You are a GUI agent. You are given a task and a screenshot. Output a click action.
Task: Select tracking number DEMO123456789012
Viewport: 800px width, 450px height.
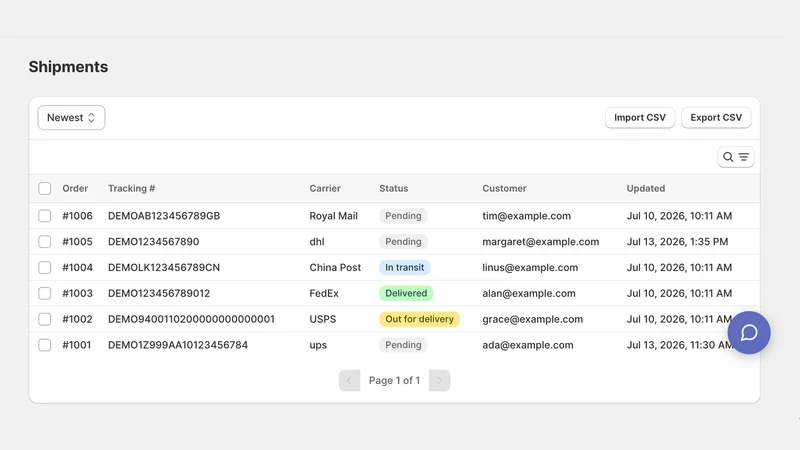coord(159,293)
